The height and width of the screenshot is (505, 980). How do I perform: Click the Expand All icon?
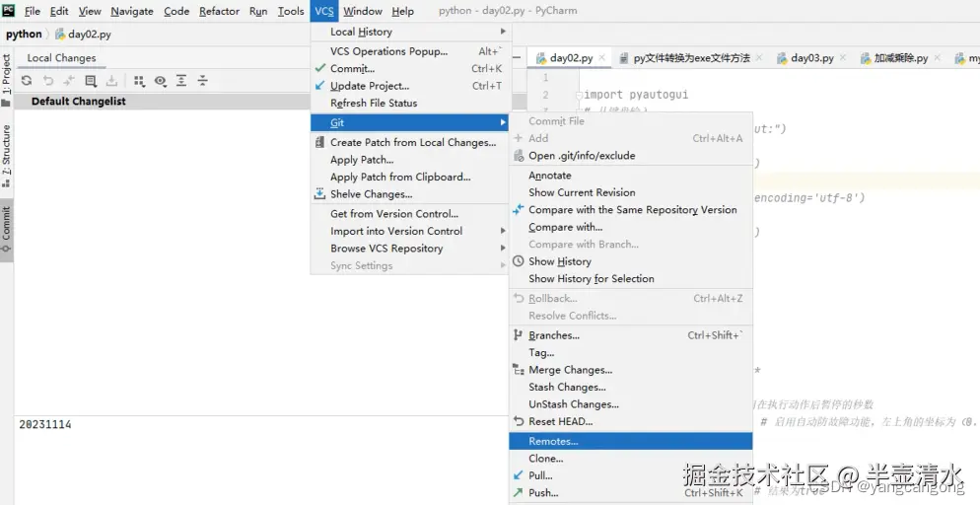[x=181, y=81]
